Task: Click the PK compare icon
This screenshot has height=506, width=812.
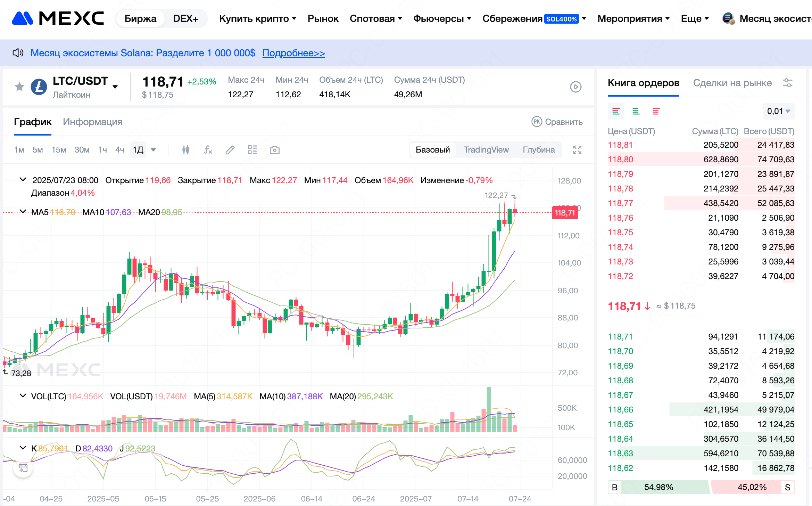Action: (537, 122)
